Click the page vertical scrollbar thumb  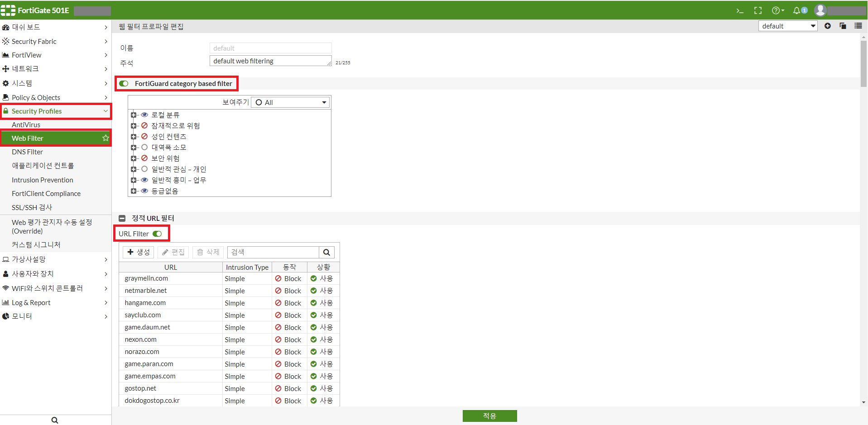[863, 63]
